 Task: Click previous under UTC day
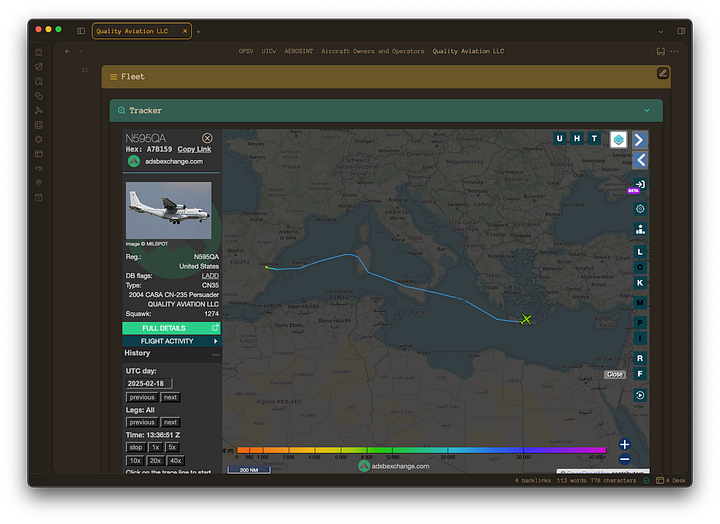(x=142, y=398)
